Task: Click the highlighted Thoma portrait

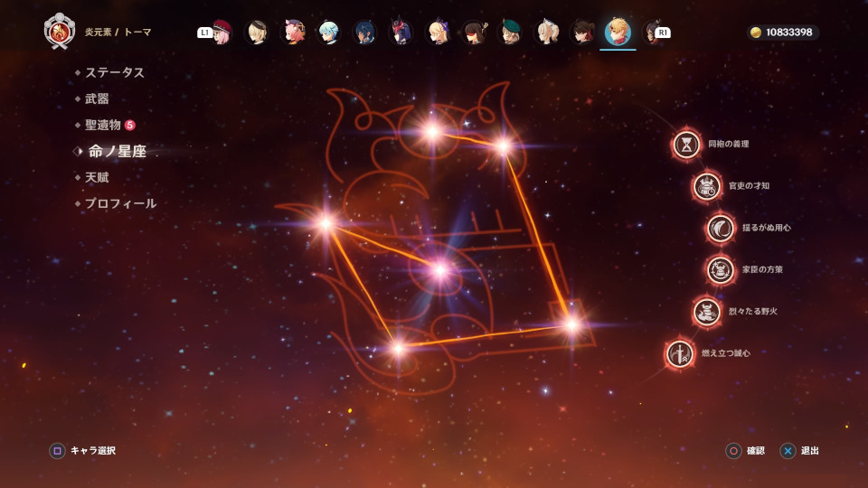Action: click(618, 32)
